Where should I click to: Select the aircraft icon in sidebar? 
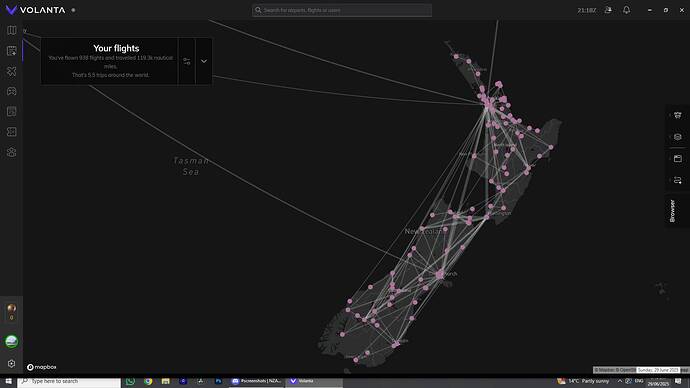(x=11, y=71)
